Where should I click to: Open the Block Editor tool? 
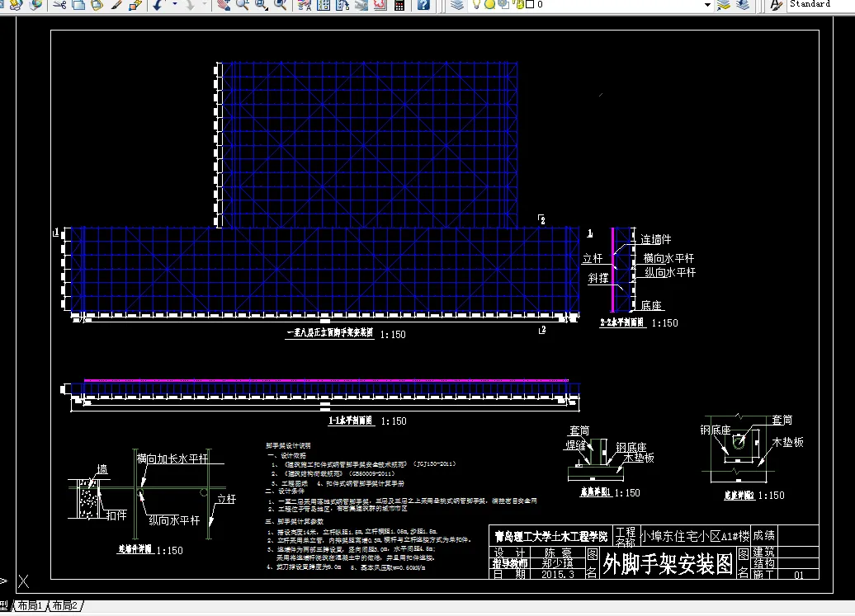pos(135,5)
